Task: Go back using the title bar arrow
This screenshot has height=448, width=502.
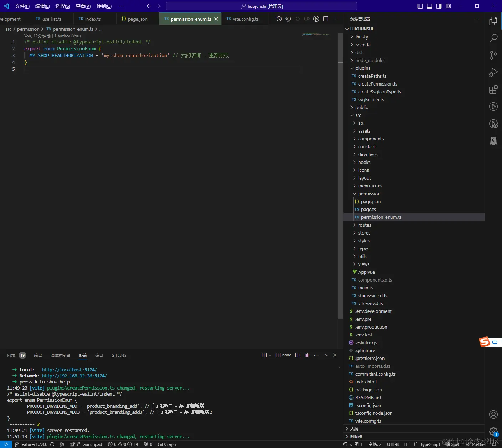Action: coord(149,6)
